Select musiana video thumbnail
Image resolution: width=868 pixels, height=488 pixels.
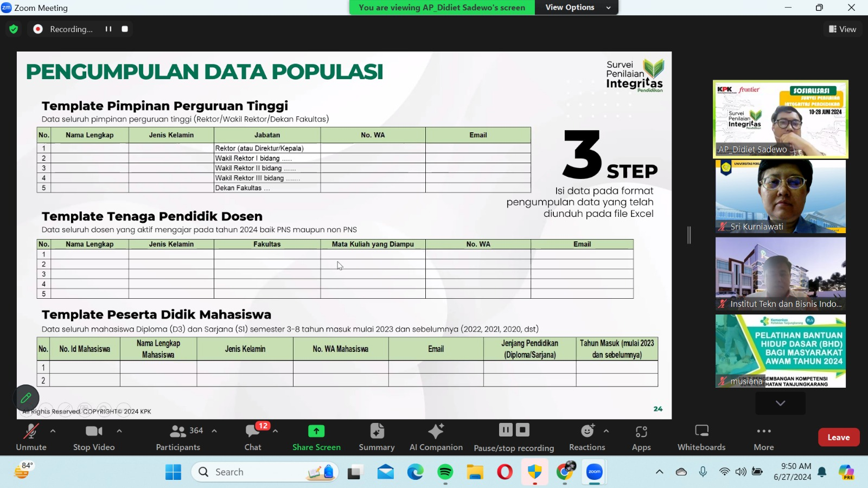[781, 351]
